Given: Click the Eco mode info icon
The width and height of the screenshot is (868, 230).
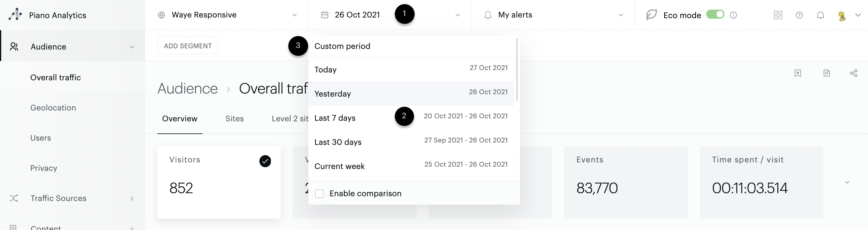Looking at the screenshot, I should point(733,15).
